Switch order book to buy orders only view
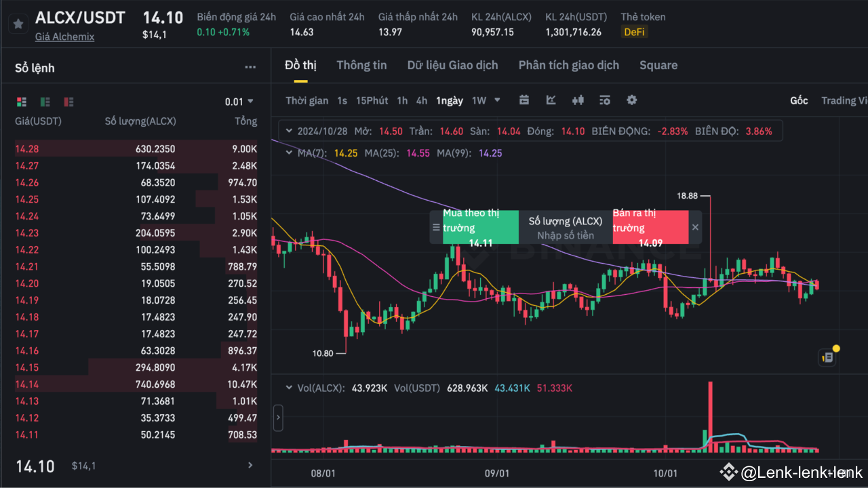The width and height of the screenshot is (868, 488). pyautogui.click(x=45, y=101)
